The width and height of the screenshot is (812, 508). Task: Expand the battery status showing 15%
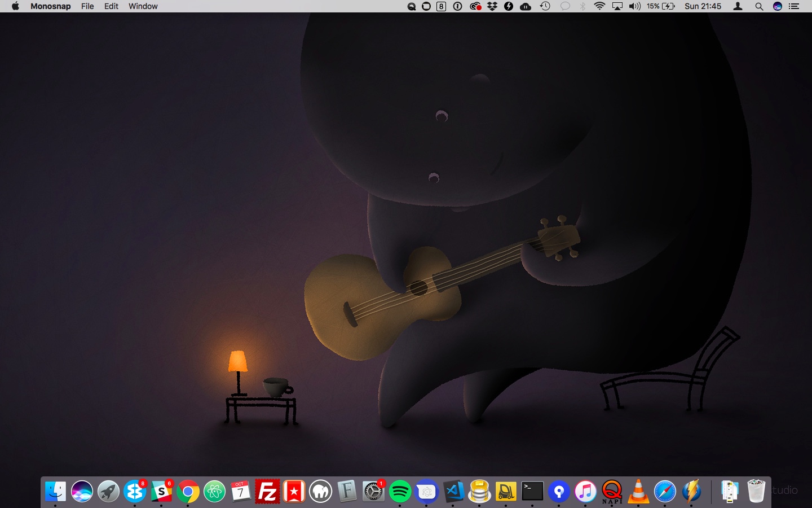(661, 6)
